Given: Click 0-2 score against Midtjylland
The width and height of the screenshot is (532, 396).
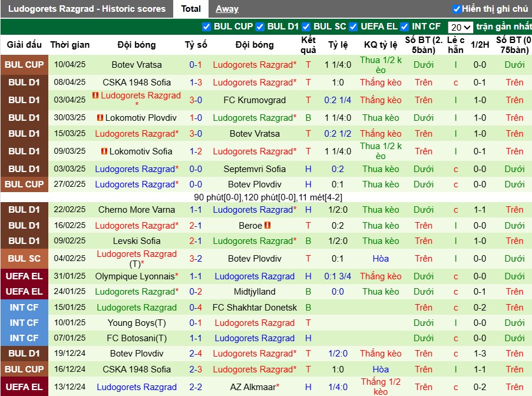Looking at the screenshot, I should 196,292.
